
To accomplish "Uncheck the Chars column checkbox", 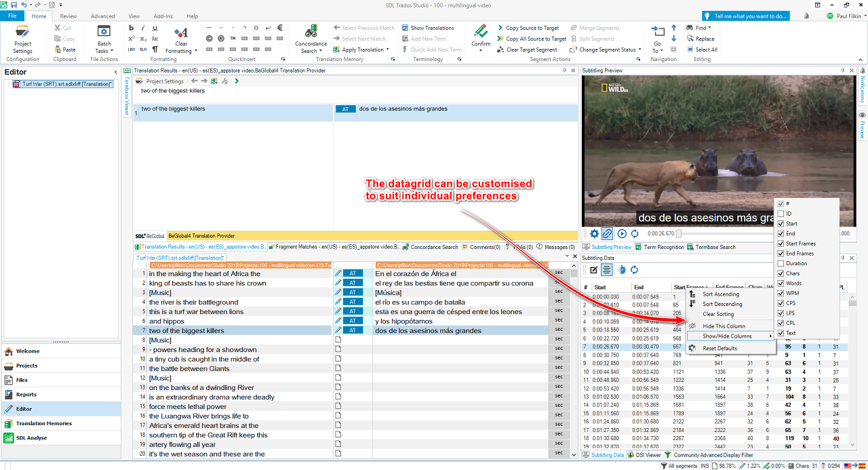I will pos(781,273).
